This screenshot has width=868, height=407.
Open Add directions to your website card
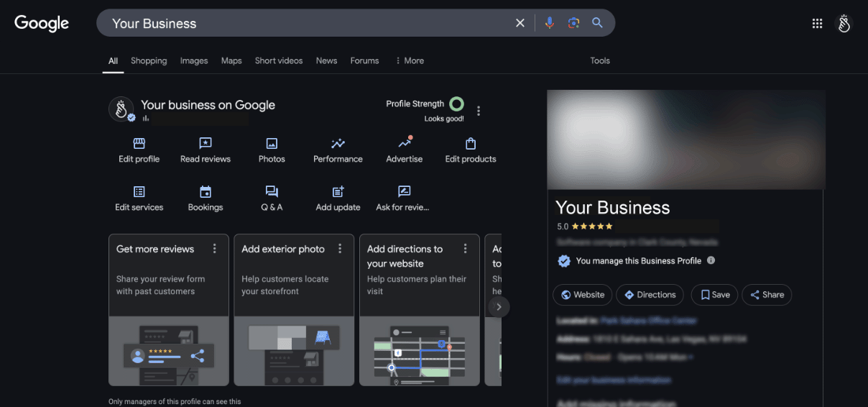[x=420, y=310]
